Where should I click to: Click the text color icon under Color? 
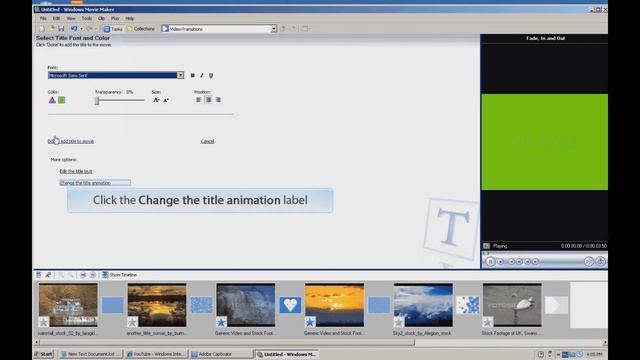click(52, 100)
